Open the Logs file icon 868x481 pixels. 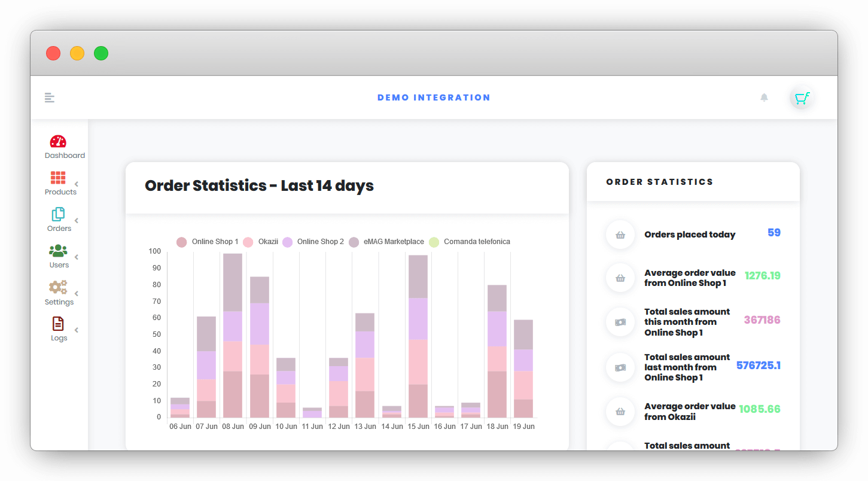58,324
